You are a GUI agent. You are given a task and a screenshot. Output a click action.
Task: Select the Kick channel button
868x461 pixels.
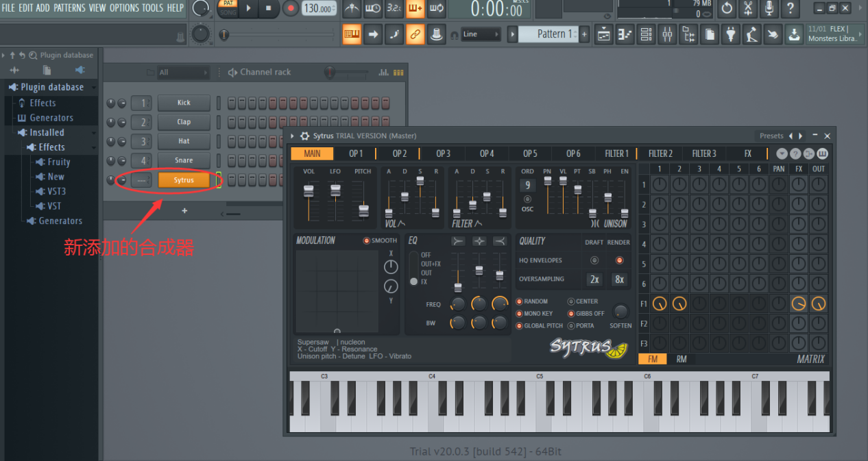click(184, 103)
